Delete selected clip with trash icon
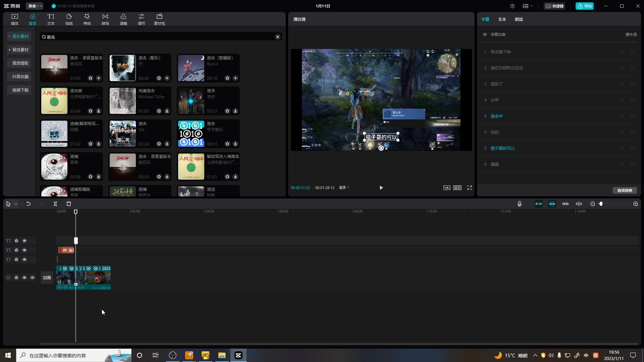 (69, 204)
